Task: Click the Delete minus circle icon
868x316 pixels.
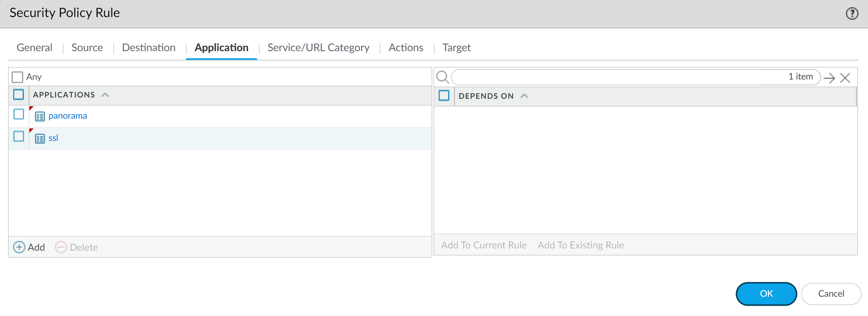Action: [x=61, y=247]
